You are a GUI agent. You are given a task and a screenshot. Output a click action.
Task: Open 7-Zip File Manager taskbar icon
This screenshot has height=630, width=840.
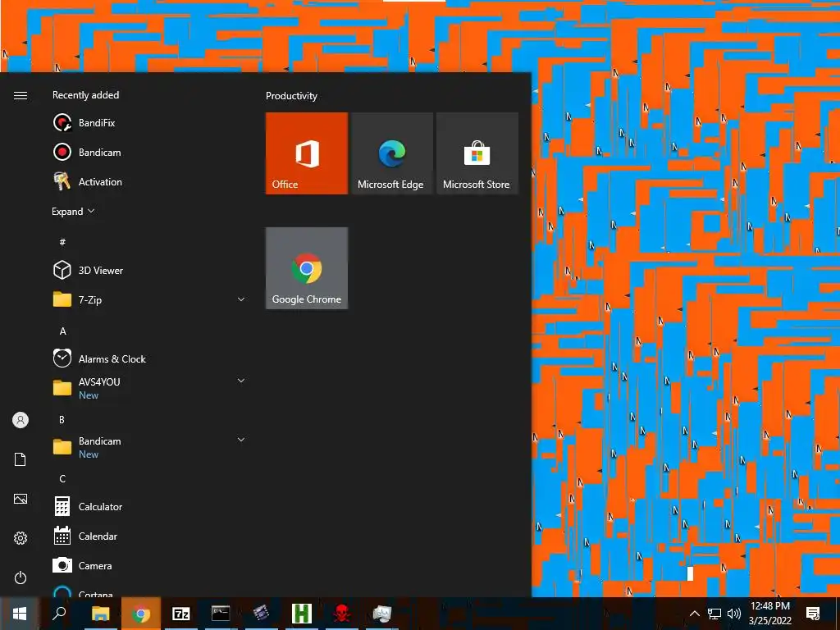[181, 614]
